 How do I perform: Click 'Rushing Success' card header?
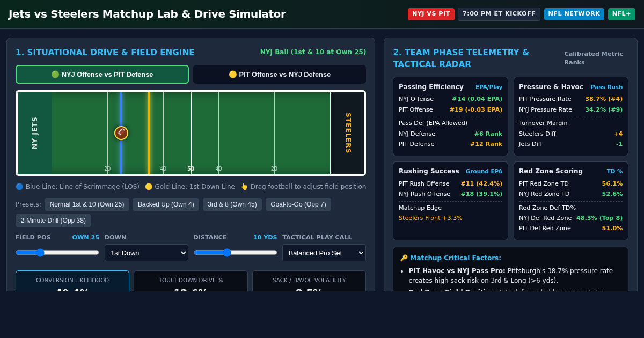tap(429, 171)
